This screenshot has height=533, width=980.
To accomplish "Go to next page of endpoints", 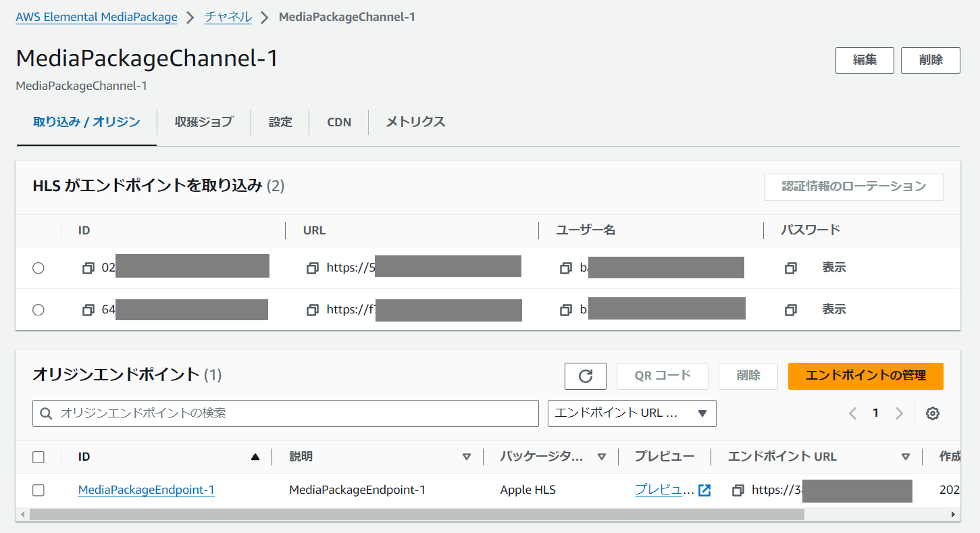I will [x=899, y=413].
